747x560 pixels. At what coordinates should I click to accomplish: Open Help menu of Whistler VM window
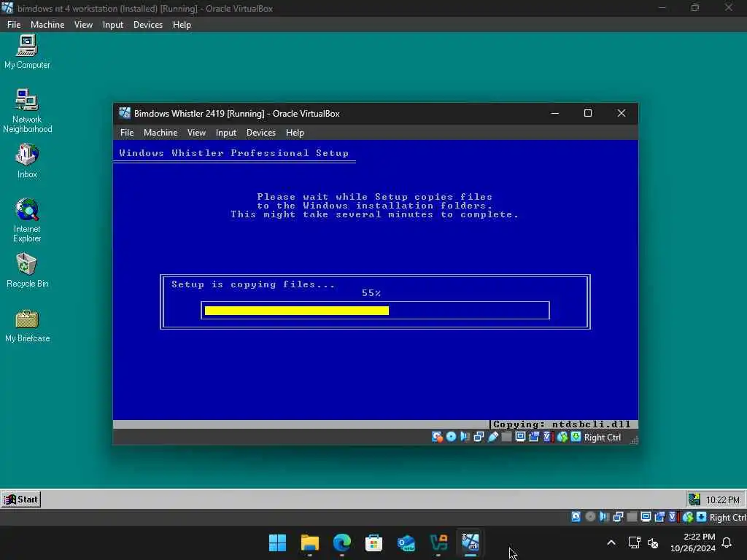click(295, 133)
